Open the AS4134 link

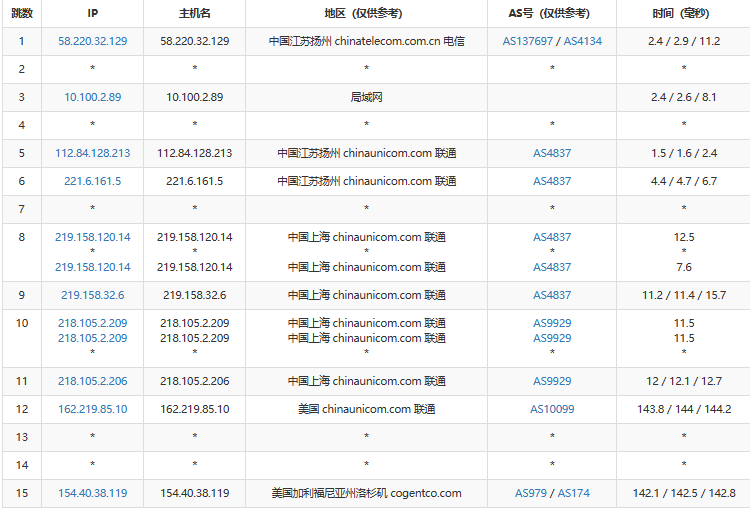(583, 41)
